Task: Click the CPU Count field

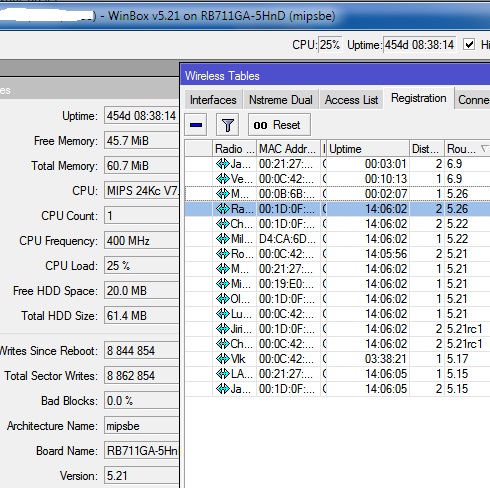Action: [x=142, y=216]
